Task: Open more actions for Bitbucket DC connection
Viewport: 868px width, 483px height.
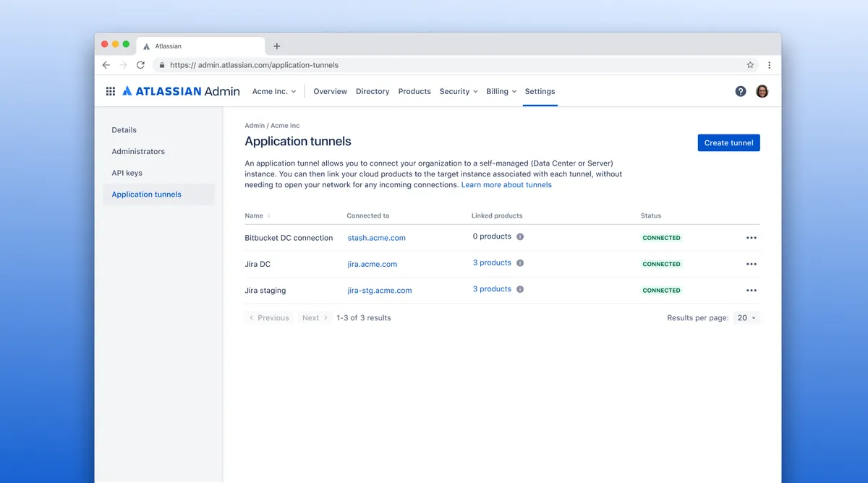Action: pyautogui.click(x=752, y=238)
